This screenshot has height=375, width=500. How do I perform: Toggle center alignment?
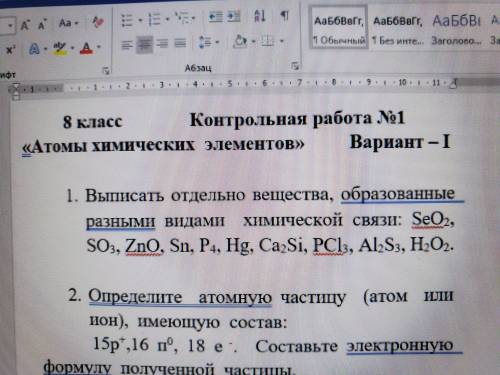point(145,44)
